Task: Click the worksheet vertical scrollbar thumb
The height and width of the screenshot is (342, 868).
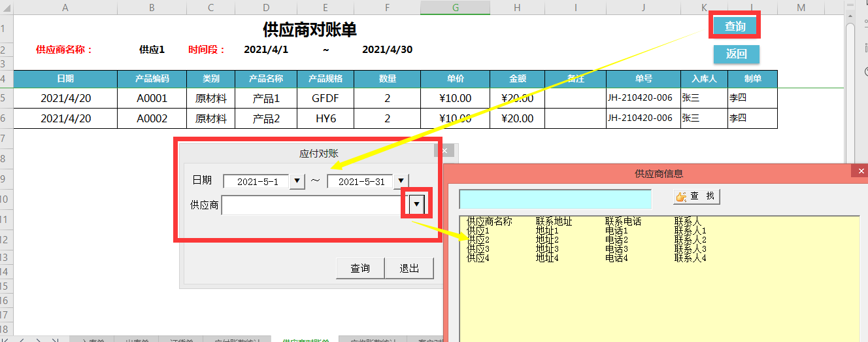Action: (x=850, y=95)
